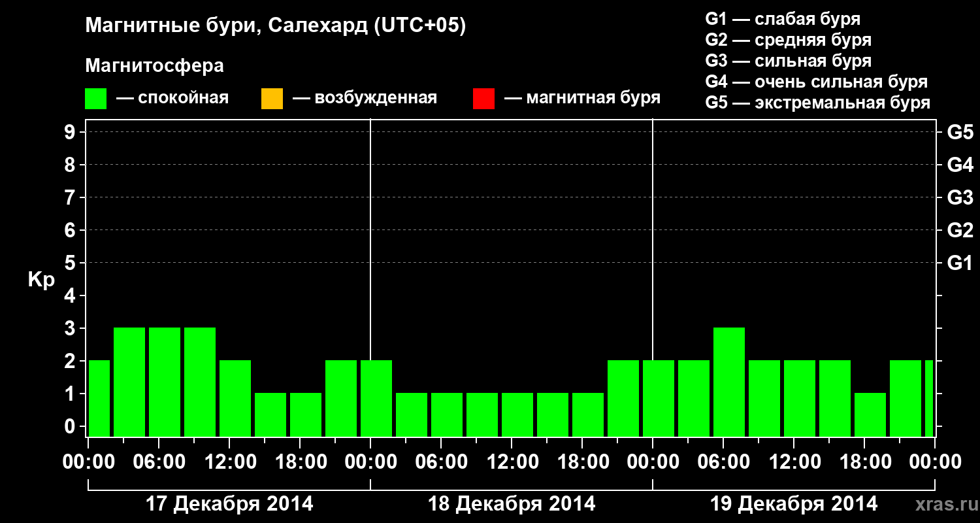
Task: Click the 'G3 — сильная буря' legend line
Action: click(788, 61)
